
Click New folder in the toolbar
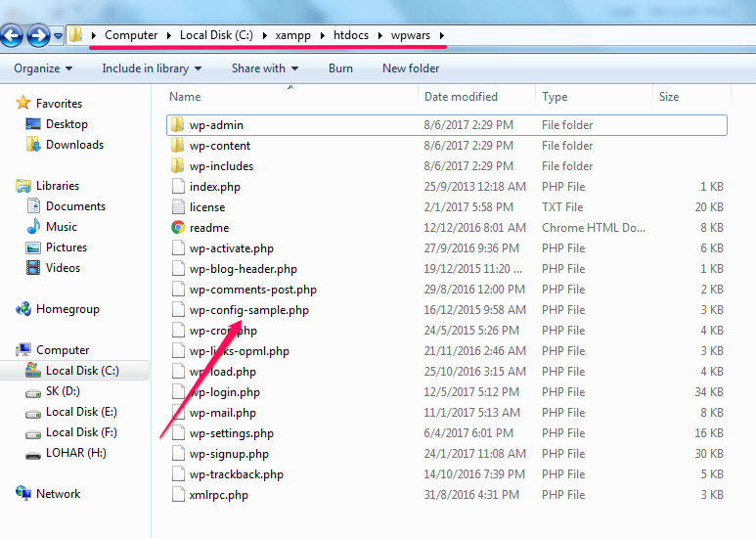tap(411, 68)
